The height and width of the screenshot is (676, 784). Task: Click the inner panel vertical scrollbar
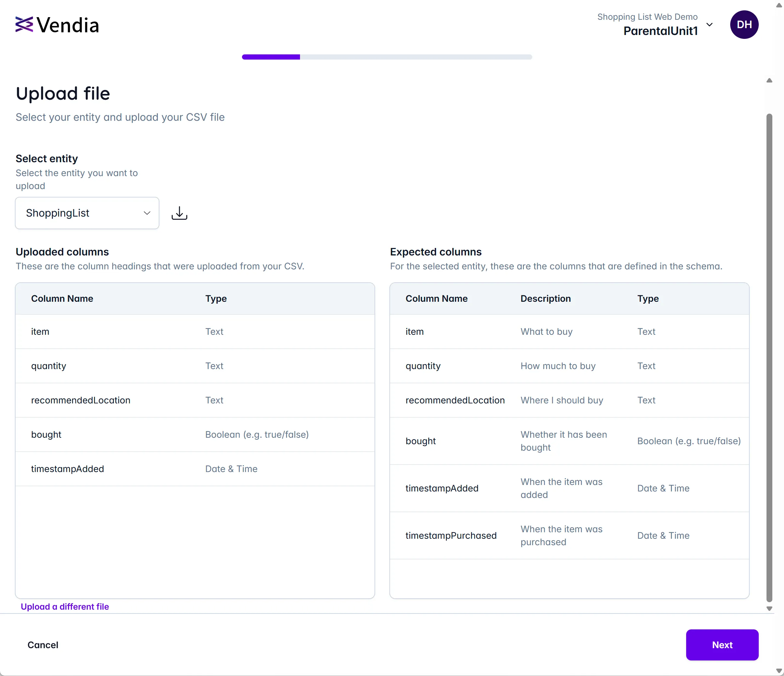[x=769, y=357]
